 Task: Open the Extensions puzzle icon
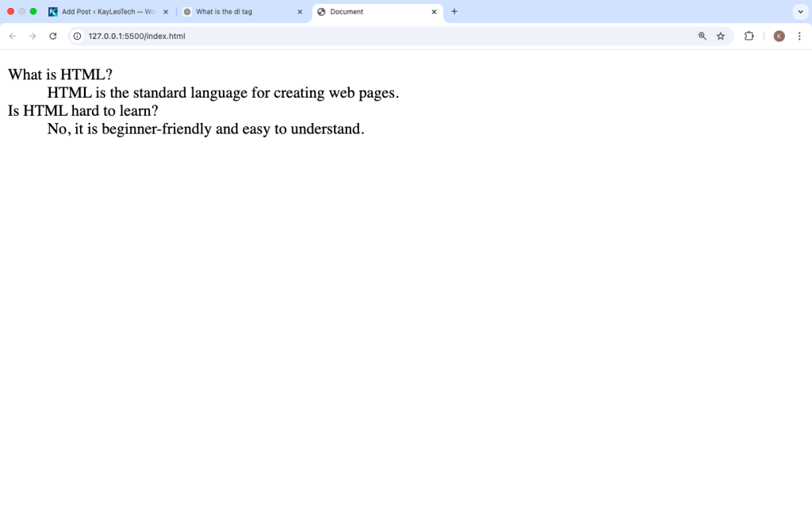(749, 36)
